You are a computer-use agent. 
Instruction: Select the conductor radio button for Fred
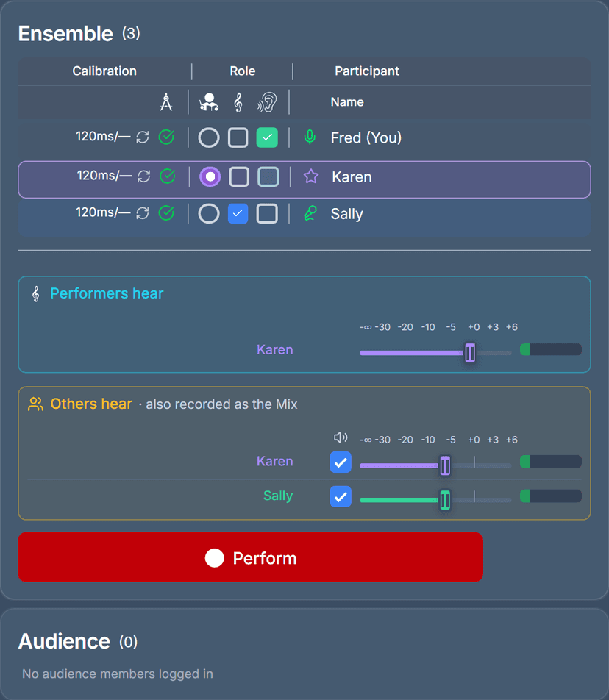209,137
